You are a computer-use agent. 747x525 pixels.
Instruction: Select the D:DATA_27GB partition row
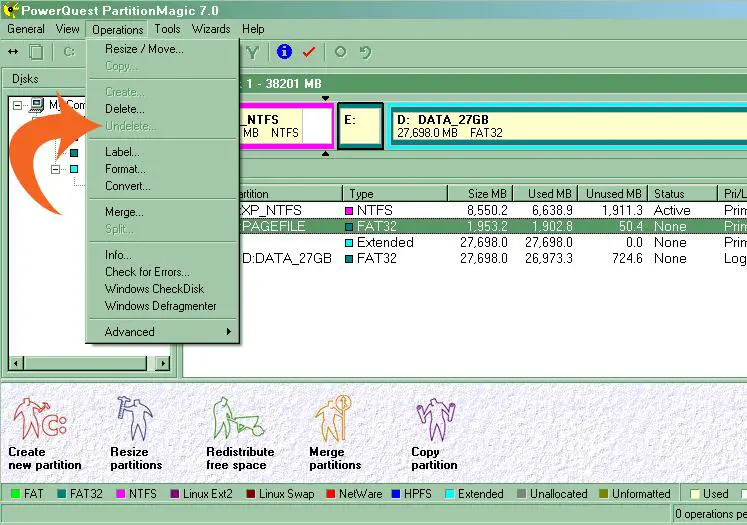click(492, 259)
